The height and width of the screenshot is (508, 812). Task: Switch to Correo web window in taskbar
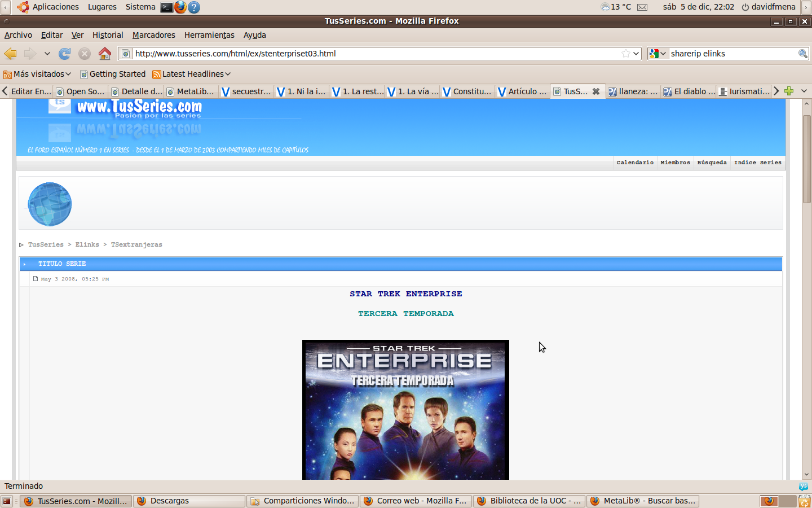tap(416, 501)
